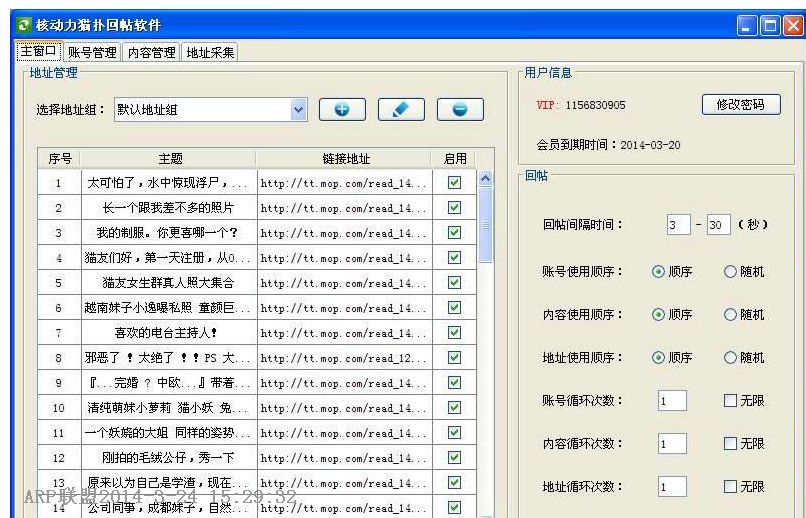Screen dimensions: 806x518
Task: Select the topic 长一个跟我差不多的照片
Action: (169, 208)
